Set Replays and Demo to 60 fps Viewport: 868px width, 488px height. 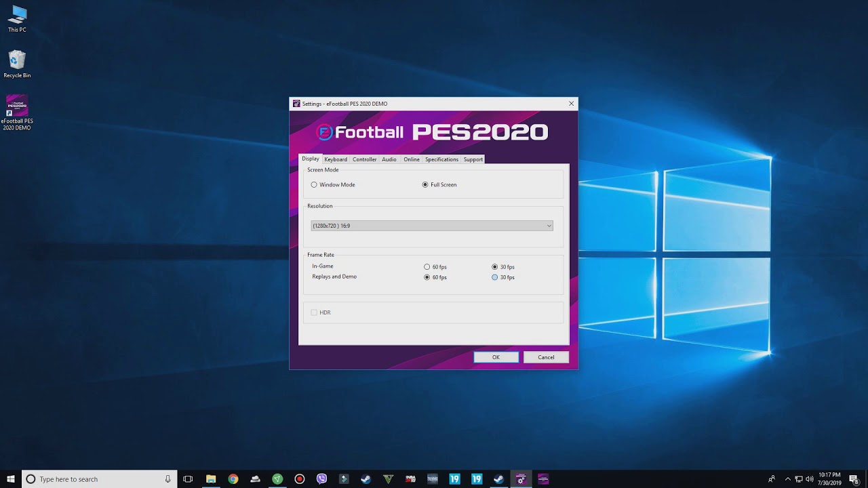point(427,277)
